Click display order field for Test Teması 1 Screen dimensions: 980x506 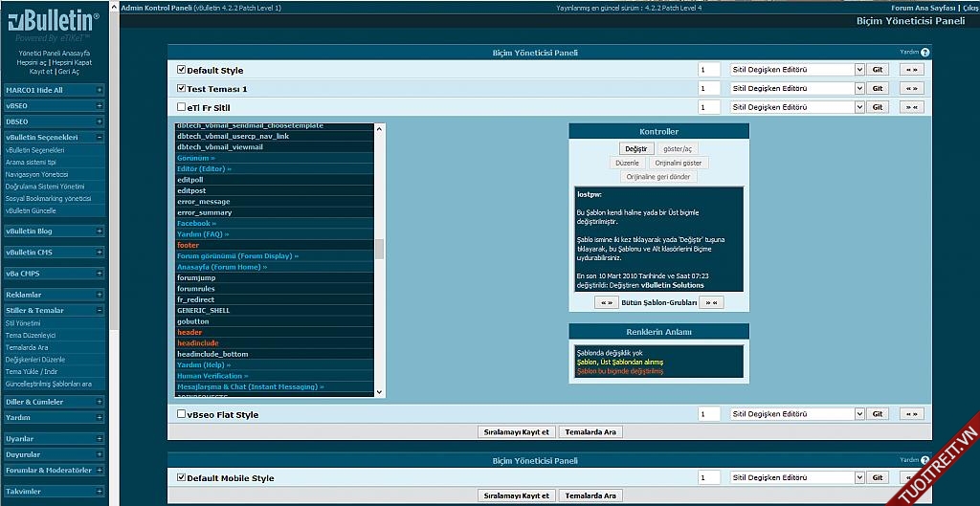(708, 89)
